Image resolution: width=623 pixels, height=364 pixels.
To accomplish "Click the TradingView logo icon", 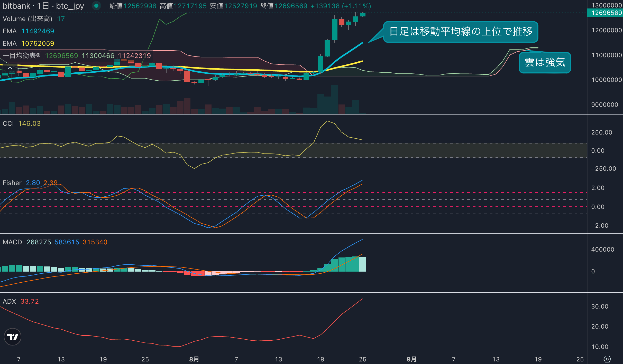I will pos(13,337).
